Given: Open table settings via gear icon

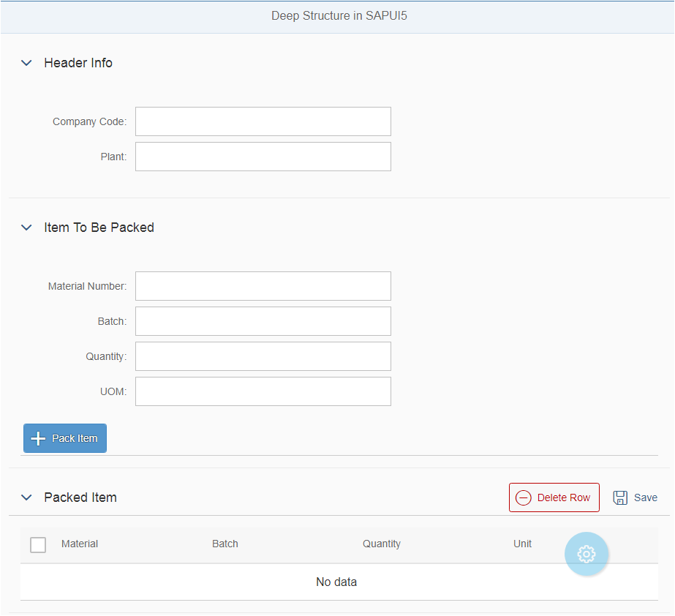Looking at the screenshot, I should [587, 554].
